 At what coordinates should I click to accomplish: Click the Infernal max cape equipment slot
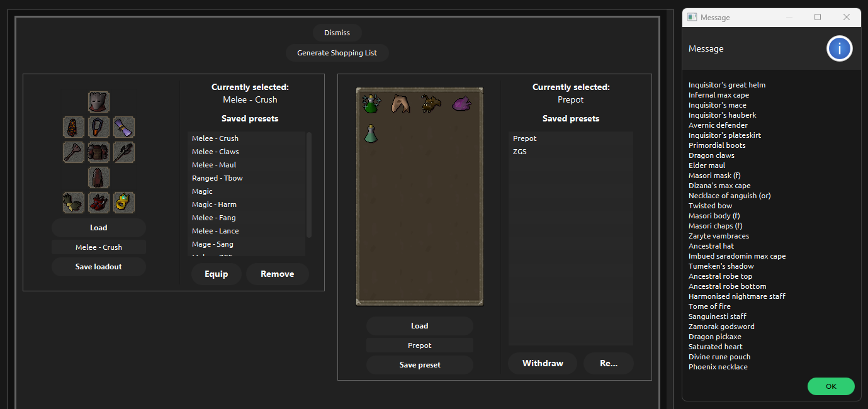[74, 127]
